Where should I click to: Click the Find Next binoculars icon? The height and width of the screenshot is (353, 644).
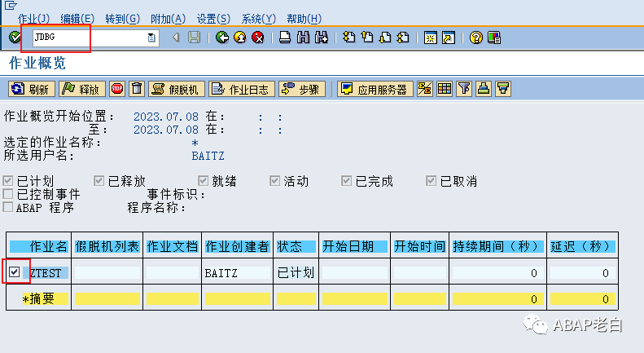pos(322,38)
